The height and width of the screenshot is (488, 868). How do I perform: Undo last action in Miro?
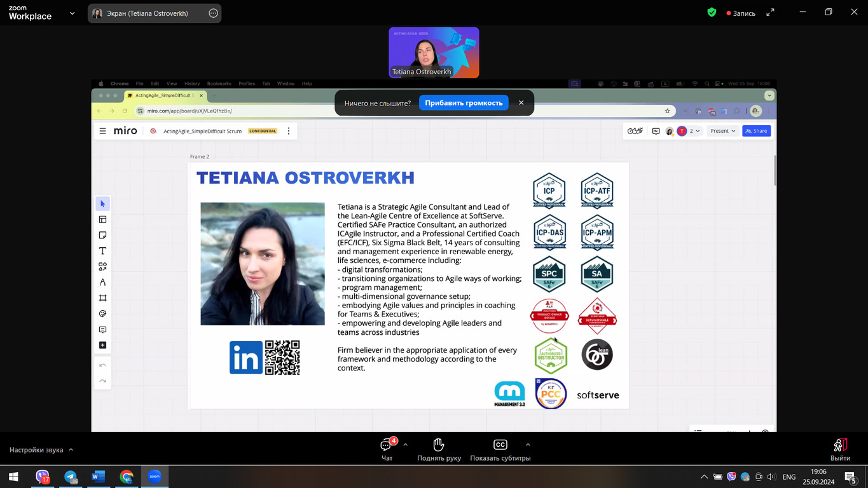tap(102, 365)
